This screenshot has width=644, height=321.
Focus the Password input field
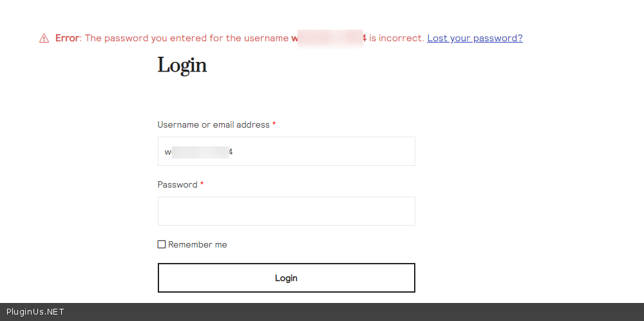286,211
